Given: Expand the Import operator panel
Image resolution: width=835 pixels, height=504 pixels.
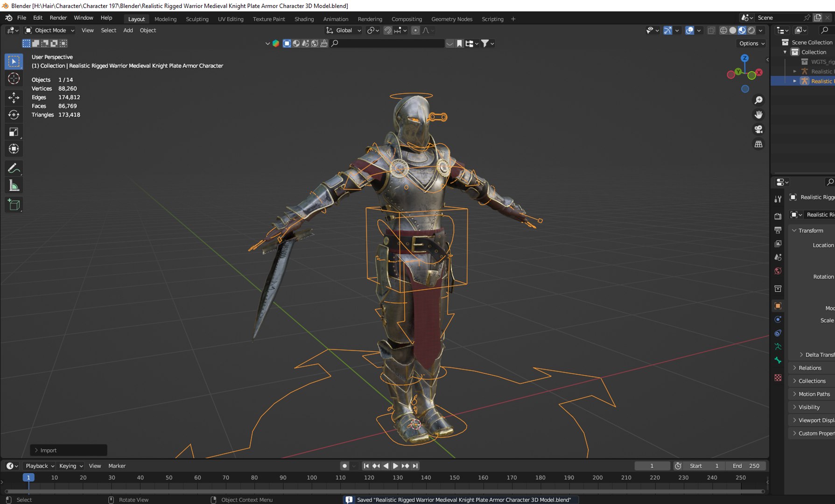Looking at the screenshot, I should tap(69, 450).
